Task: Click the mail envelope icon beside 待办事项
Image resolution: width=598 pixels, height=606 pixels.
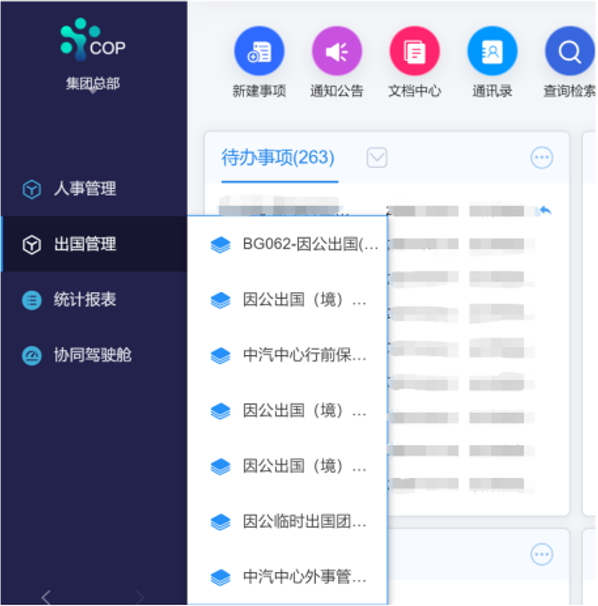Action: [x=377, y=158]
